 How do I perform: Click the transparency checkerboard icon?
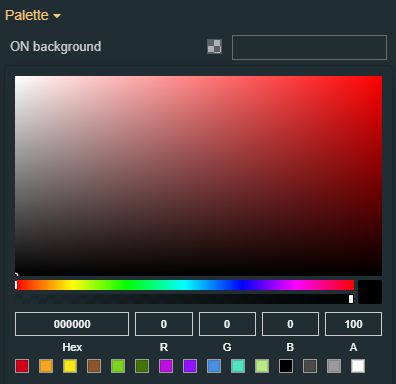(214, 47)
